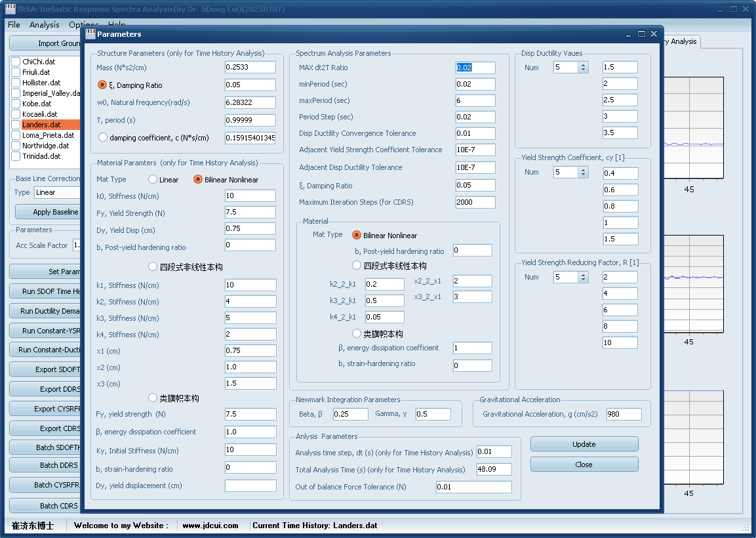756x538 pixels.
Task: Choose Linear material type radio button
Action: click(x=153, y=180)
